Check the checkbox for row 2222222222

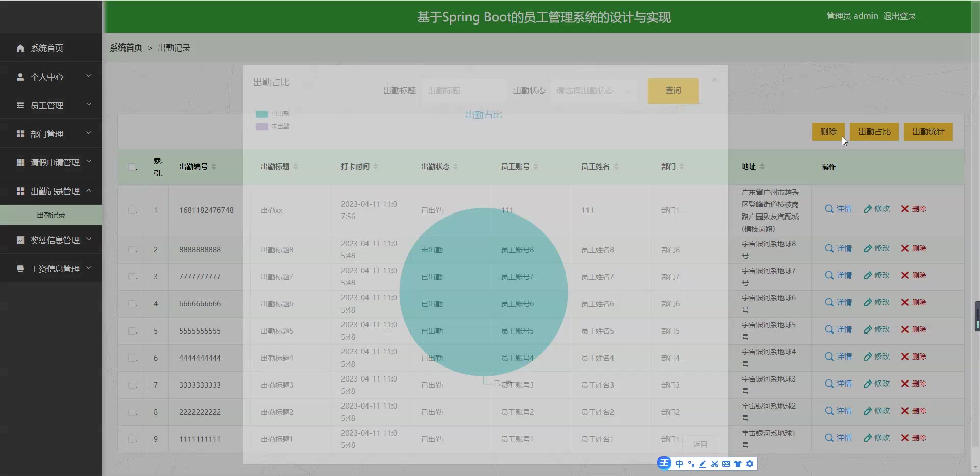point(132,412)
